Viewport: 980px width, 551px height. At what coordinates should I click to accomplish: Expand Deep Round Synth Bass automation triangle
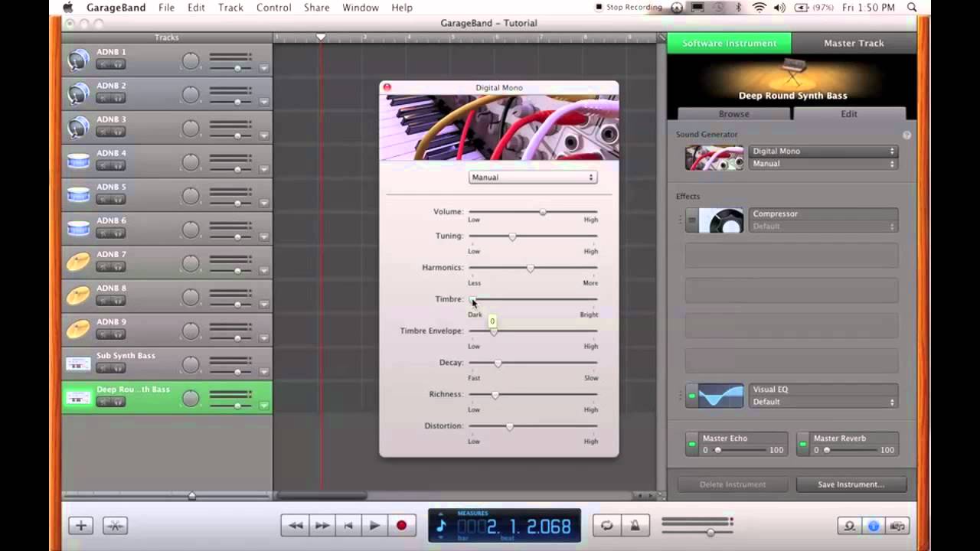tap(263, 405)
